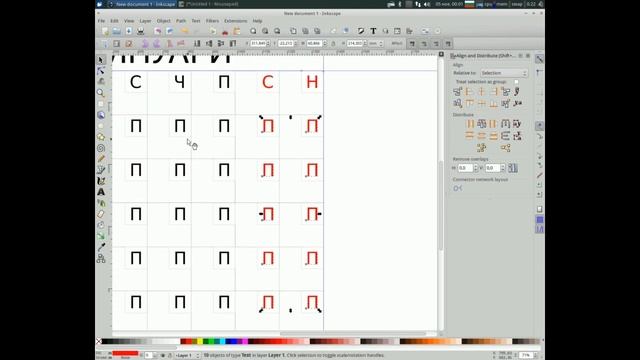Pick cyan swatch from the palette

(222, 341)
